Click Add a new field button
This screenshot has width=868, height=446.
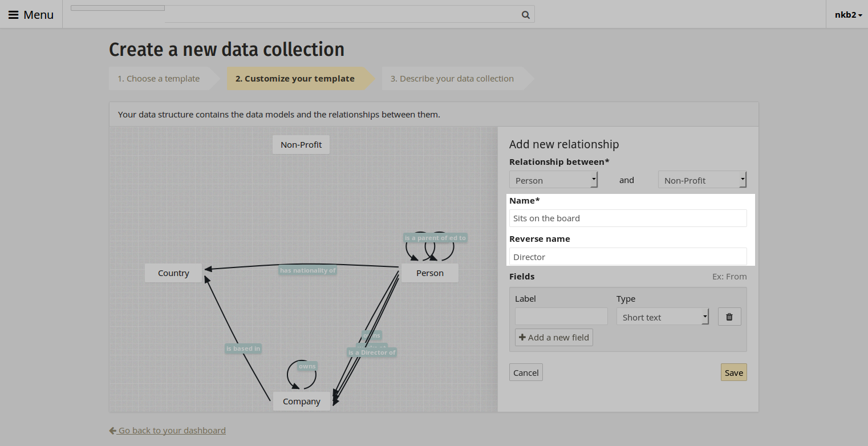(x=554, y=337)
